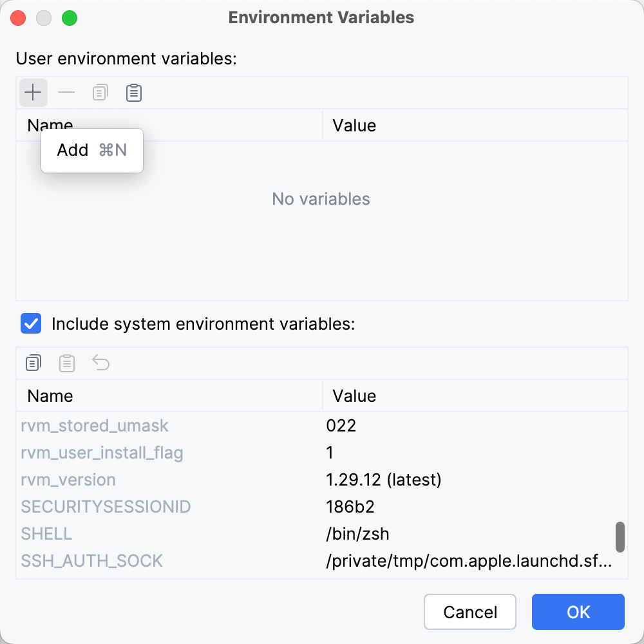This screenshot has height=644, width=644.
Task: Click the Paste icon above user variables
Action: point(133,92)
